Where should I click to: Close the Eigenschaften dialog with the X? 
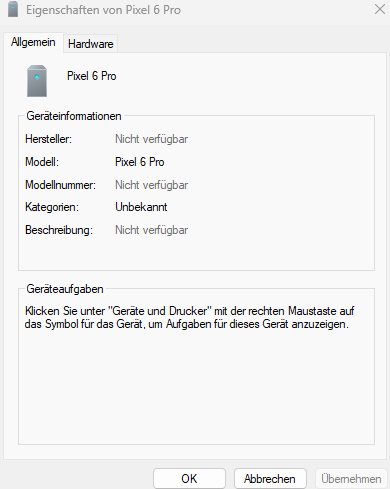[380, 9]
